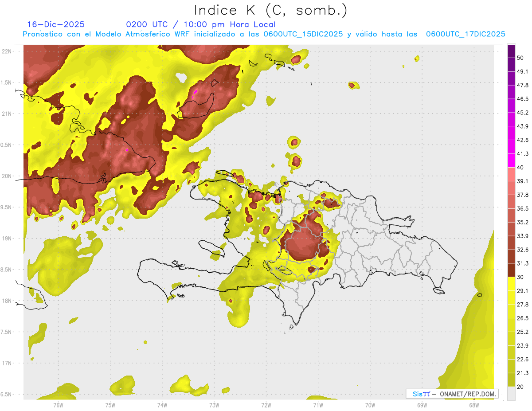Click the 26.5 value on the color scale

click(x=523, y=318)
